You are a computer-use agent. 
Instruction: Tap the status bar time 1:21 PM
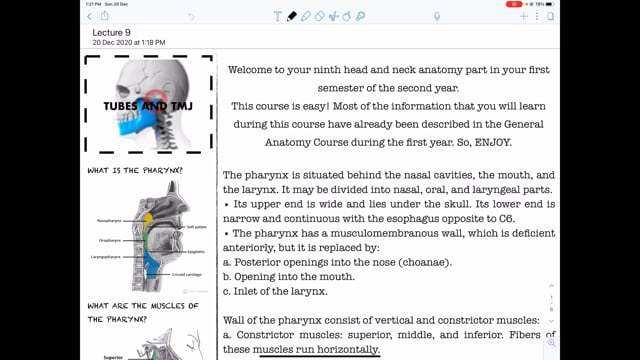(93, 4)
